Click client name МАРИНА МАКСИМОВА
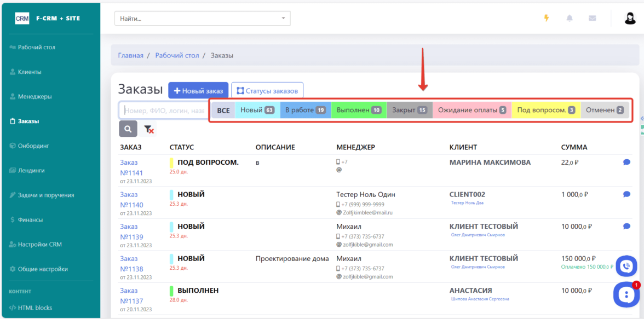 pyautogui.click(x=490, y=162)
